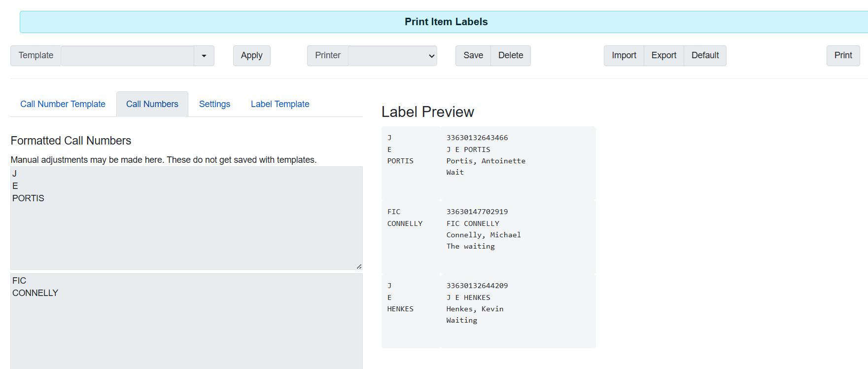Click the Formatted Call Numbers heading
Screen dimensions: 868x369
71,141
